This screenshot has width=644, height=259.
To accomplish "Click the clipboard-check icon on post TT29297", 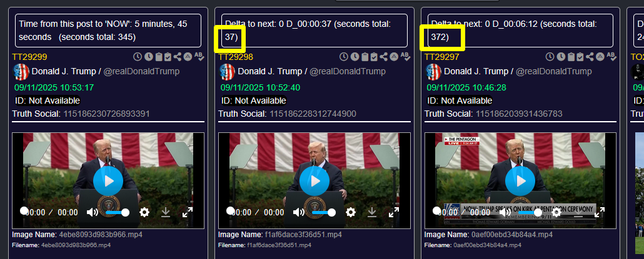I will 580,57.
